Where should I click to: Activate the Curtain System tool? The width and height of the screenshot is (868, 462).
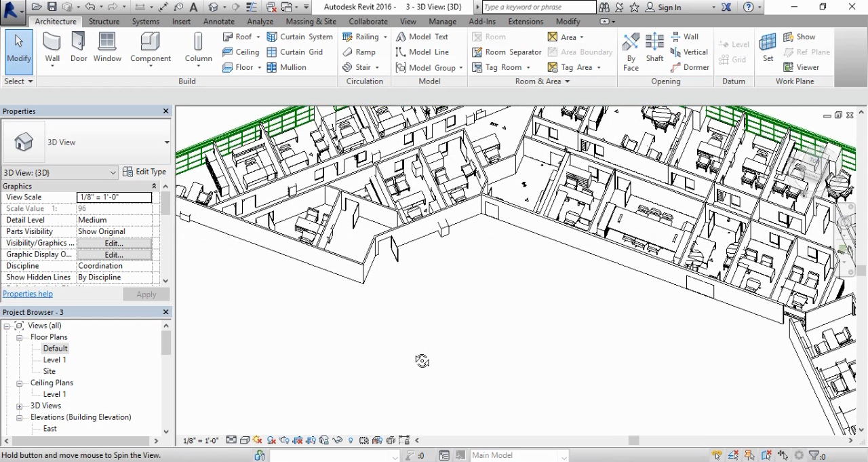(x=299, y=37)
